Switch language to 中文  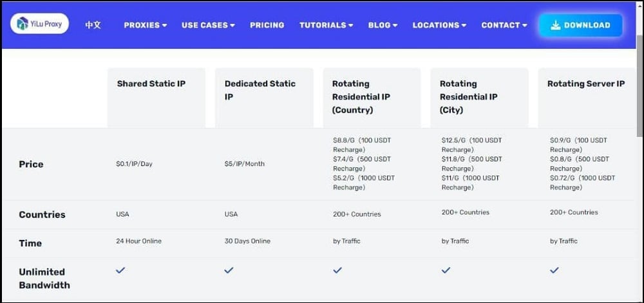[x=93, y=25]
